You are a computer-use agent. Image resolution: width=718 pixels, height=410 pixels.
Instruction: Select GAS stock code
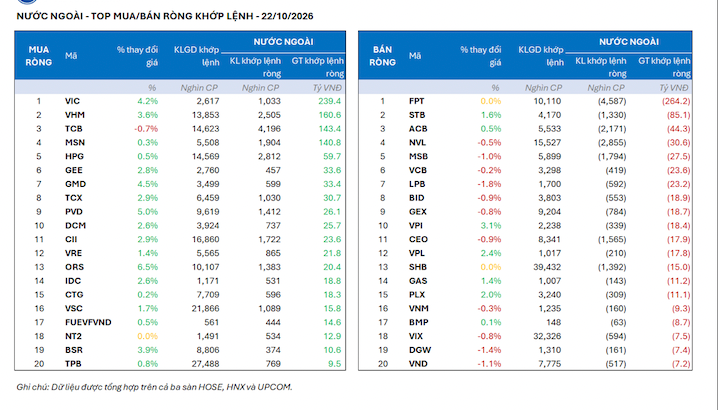click(x=418, y=281)
